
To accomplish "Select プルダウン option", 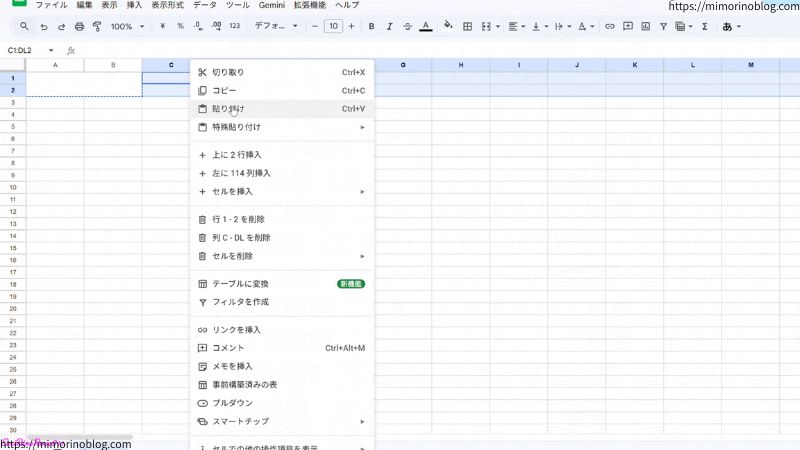I will (282, 403).
